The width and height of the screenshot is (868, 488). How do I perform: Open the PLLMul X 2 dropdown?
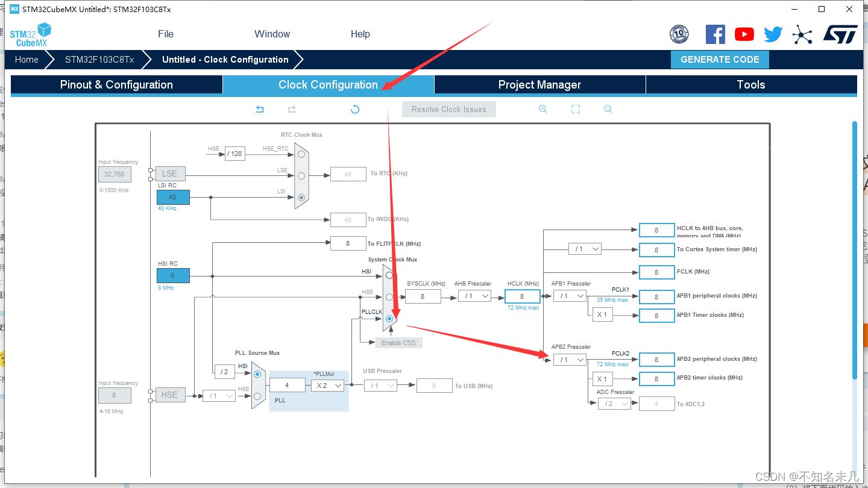(x=327, y=385)
